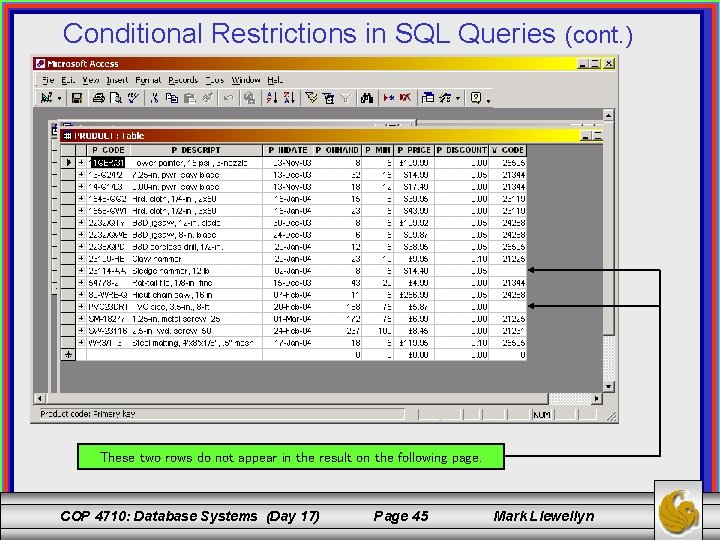Open the toolbar options arrow after Help icon
This screenshot has height=540, width=720.
coord(489,100)
